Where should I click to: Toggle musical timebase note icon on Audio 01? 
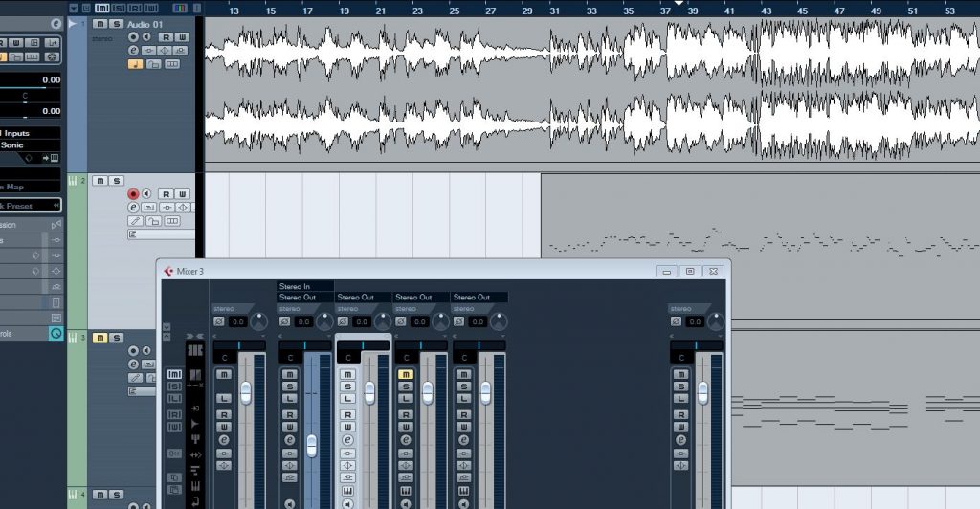coord(135,64)
